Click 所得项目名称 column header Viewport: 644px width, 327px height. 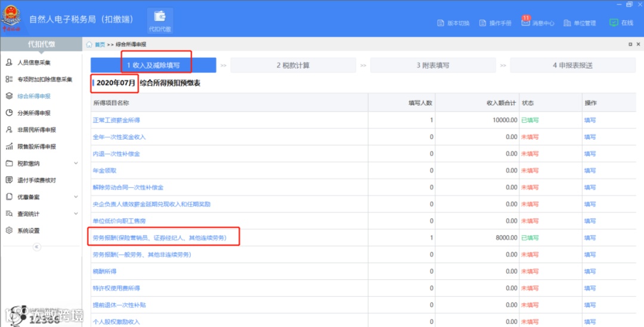point(111,103)
